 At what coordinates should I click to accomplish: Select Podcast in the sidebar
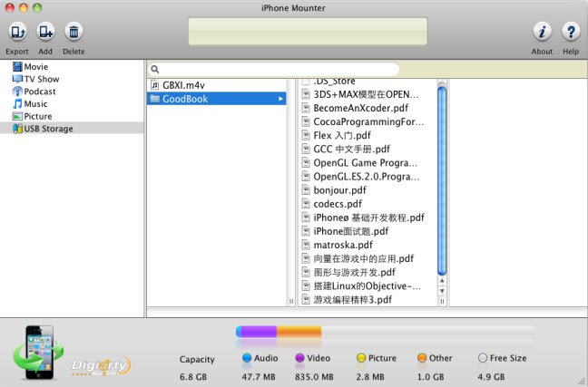tap(72, 92)
